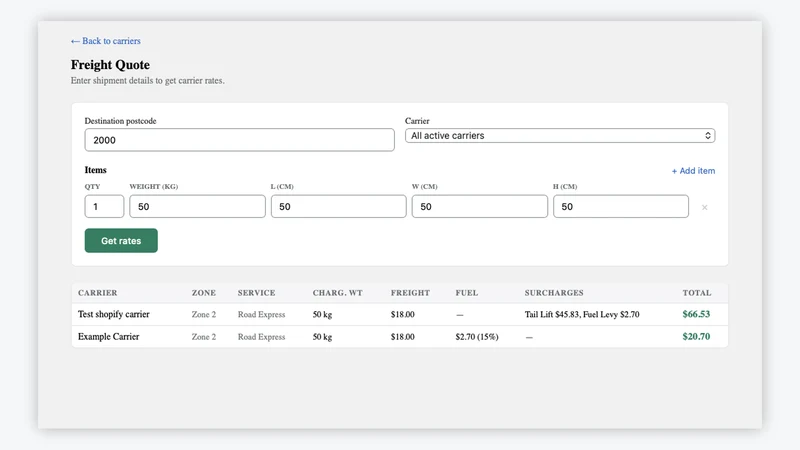Focus the QTY input field
The image size is (800, 450).
coord(104,206)
